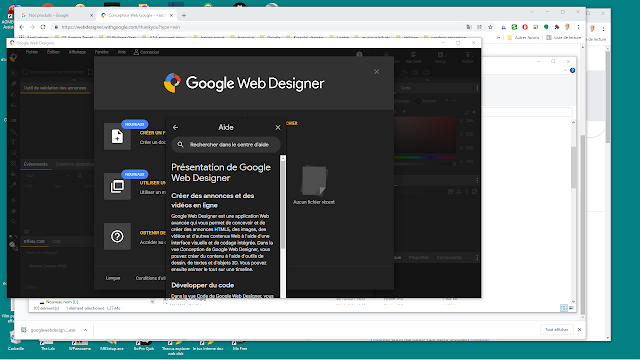Image resolution: width=640 pixels, height=360 pixels.
Task: Select Outil de validation des annonces tab
Action: pyautogui.click(x=55, y=88)
